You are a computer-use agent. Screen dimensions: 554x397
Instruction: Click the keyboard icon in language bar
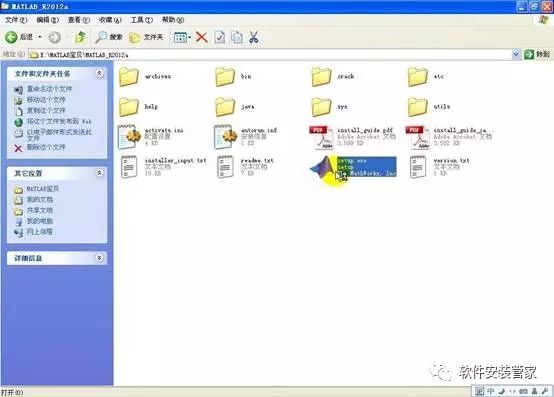tap(523, 391)
